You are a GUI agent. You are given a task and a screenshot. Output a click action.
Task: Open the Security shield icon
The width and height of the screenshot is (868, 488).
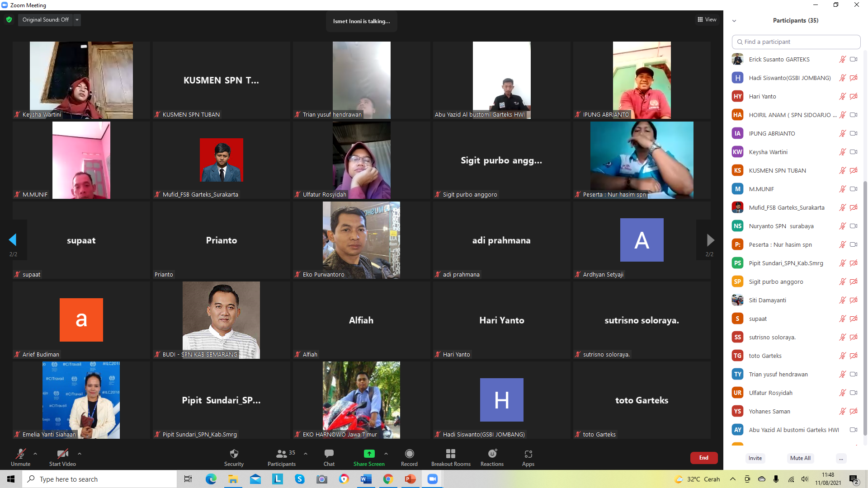(x=234, y=454)
